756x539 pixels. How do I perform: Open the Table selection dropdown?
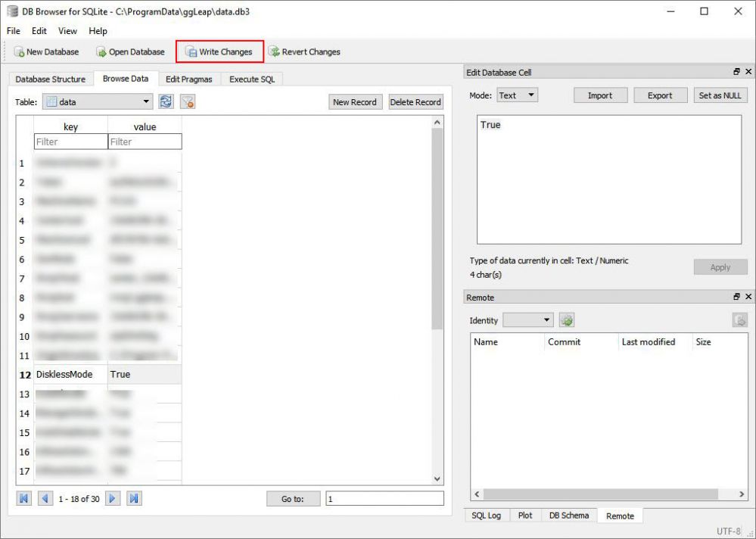coord(98,101)
